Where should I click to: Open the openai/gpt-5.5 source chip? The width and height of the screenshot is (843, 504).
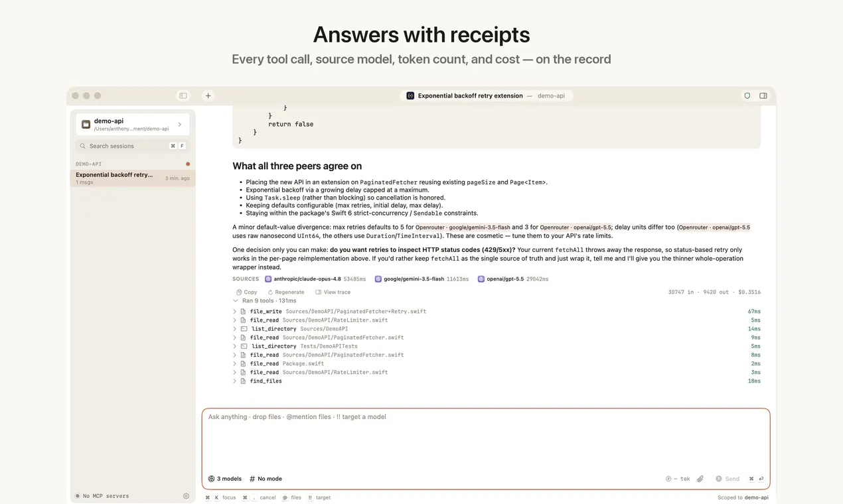513,279
